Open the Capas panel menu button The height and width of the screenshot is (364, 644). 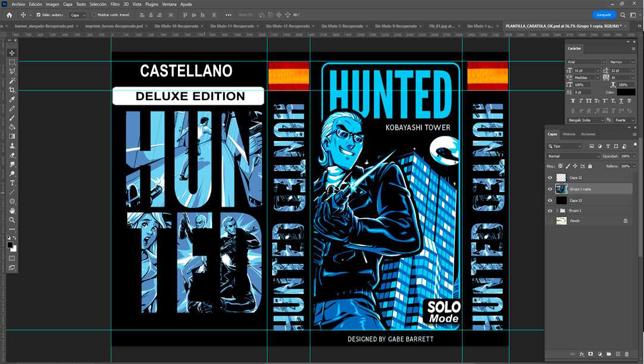click(634, 134)
